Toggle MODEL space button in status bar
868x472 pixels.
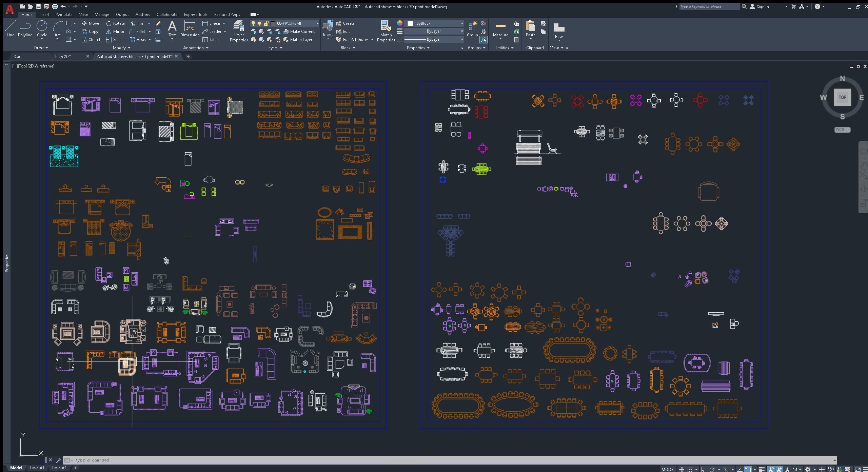(x=668, y=469)
